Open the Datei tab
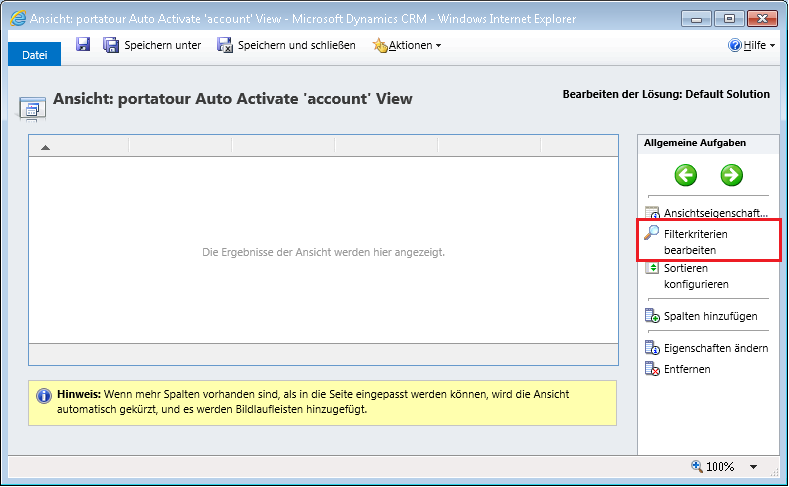The height and width of the screenshot is (487, 789). coord(34,54)
